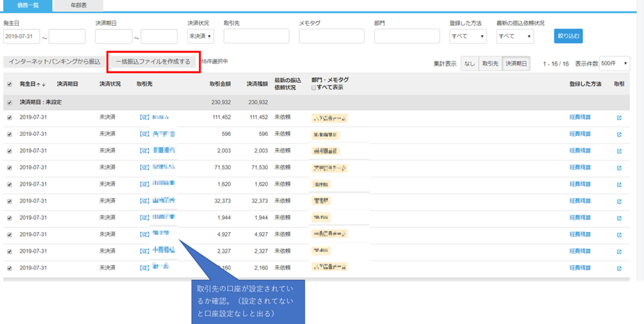Viewport: 644px width, 324px height.
Task: Click the 決済期日 end date field
Action: tap(159, 36)
